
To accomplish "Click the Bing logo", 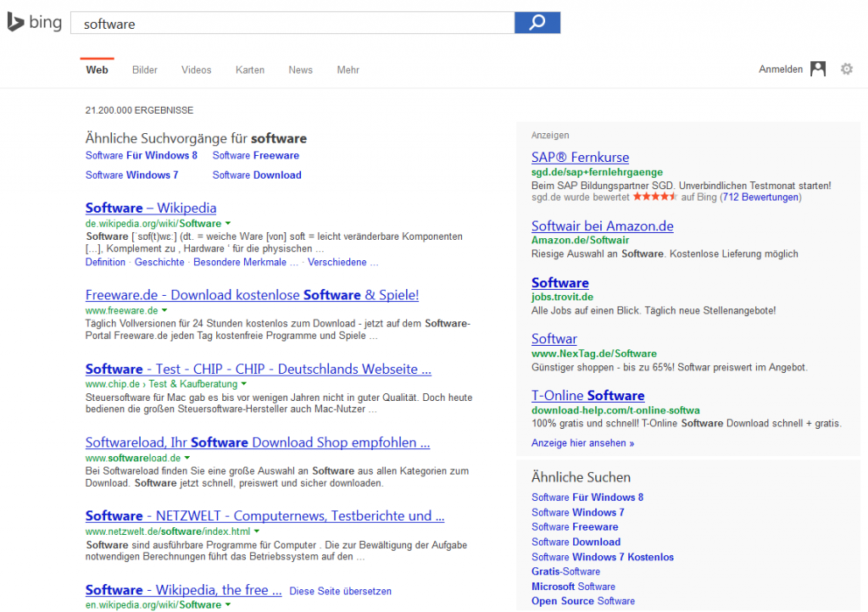I will [34, 23].
